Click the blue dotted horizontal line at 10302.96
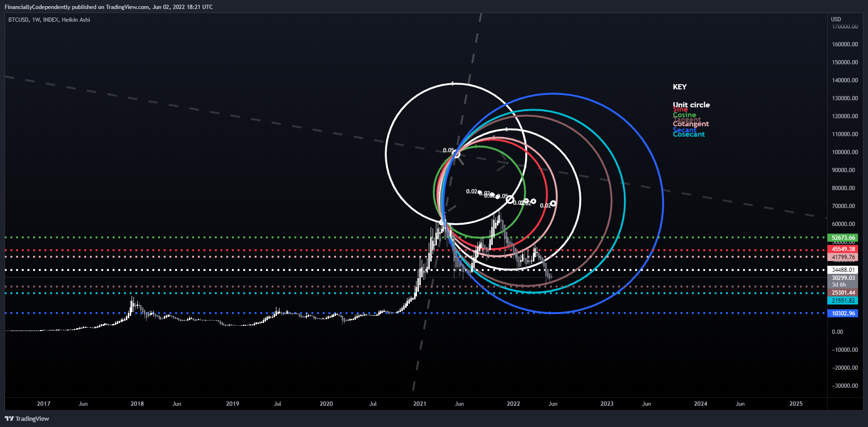Image resolution: width=868 pixels, height=427 pixels. 416,313
